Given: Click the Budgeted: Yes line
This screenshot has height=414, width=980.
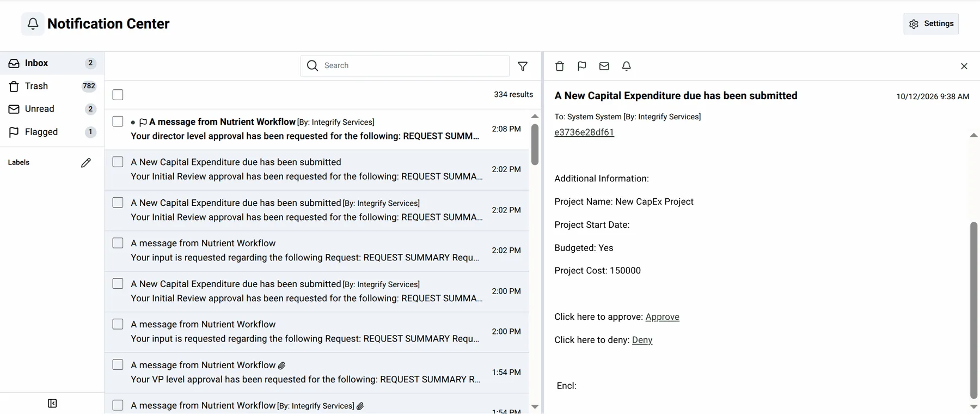Looking at the screenshot, I should click(584, 248).
